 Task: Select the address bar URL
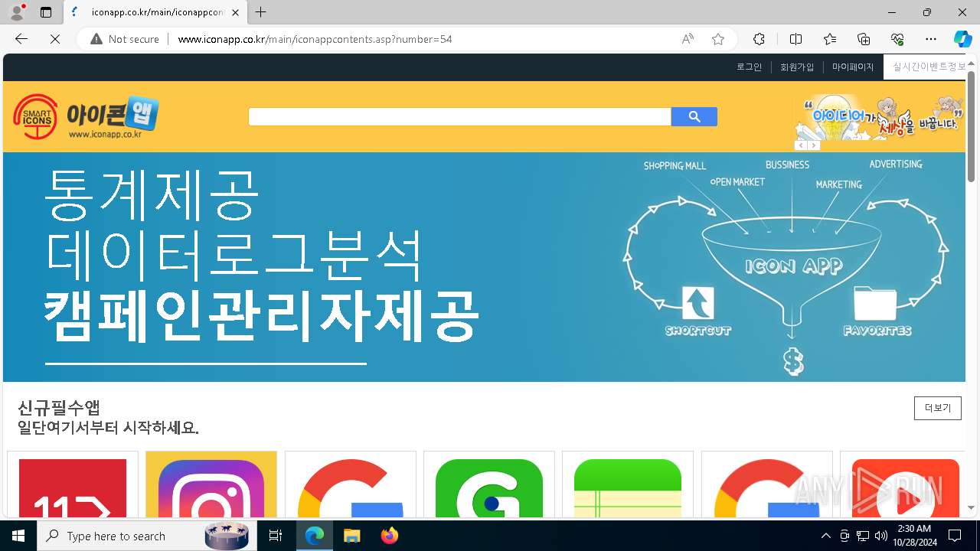tap(315, 39)
